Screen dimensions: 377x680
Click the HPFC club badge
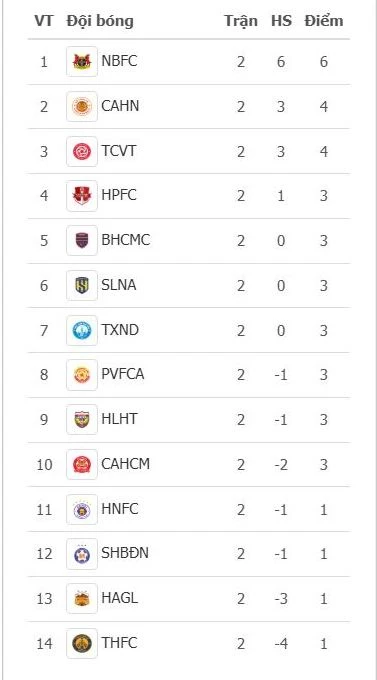click(82, 196)
